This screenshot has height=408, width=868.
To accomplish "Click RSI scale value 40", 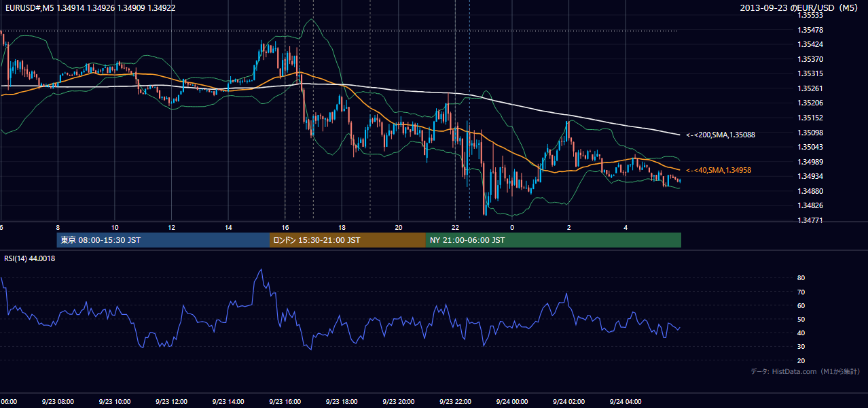I will tap(801, 333).
